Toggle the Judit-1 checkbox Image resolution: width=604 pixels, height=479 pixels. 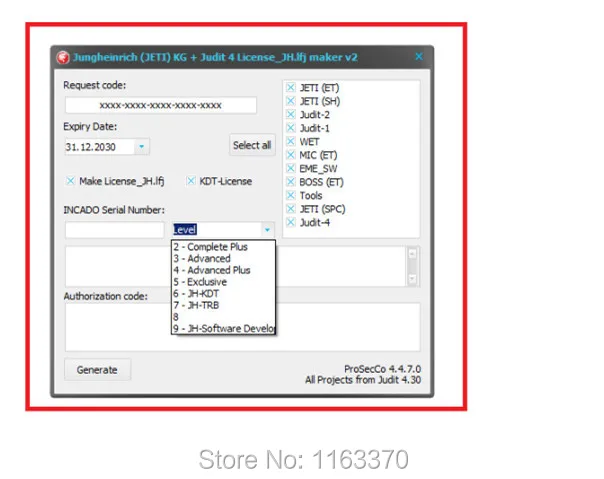pos(291,128)
